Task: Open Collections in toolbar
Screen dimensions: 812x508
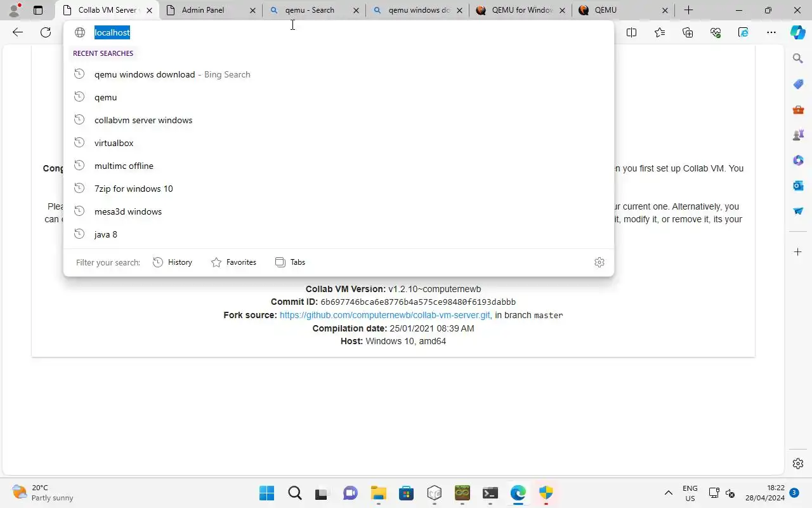Action: [x=688, y=32]
